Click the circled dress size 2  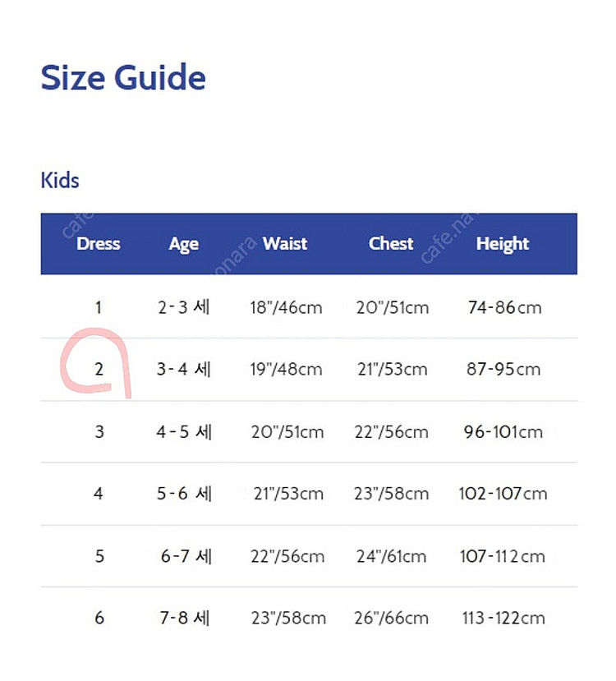tap(99, 369)
